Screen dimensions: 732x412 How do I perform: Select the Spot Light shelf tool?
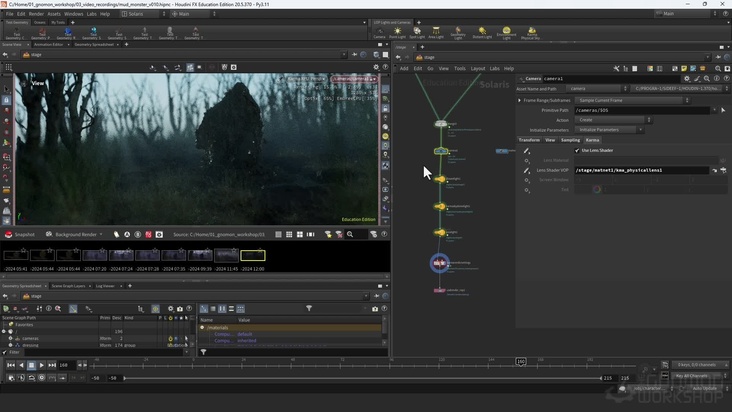(x=417, y=32)
